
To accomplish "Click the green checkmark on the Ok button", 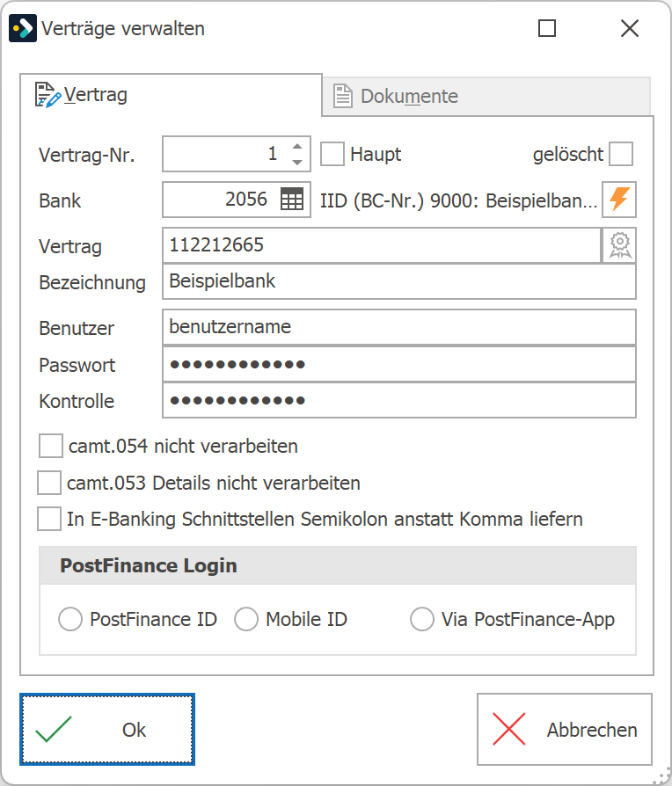I will 54,730.
